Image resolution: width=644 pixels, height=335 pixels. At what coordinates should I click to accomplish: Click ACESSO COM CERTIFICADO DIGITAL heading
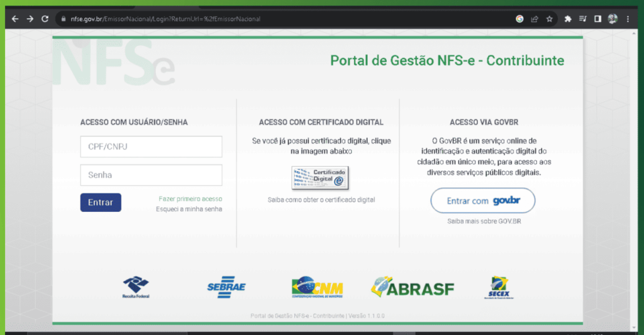coord(321,123)
